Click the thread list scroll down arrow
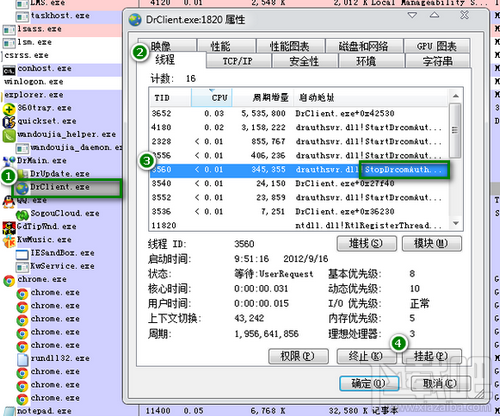 pos(455,223)
